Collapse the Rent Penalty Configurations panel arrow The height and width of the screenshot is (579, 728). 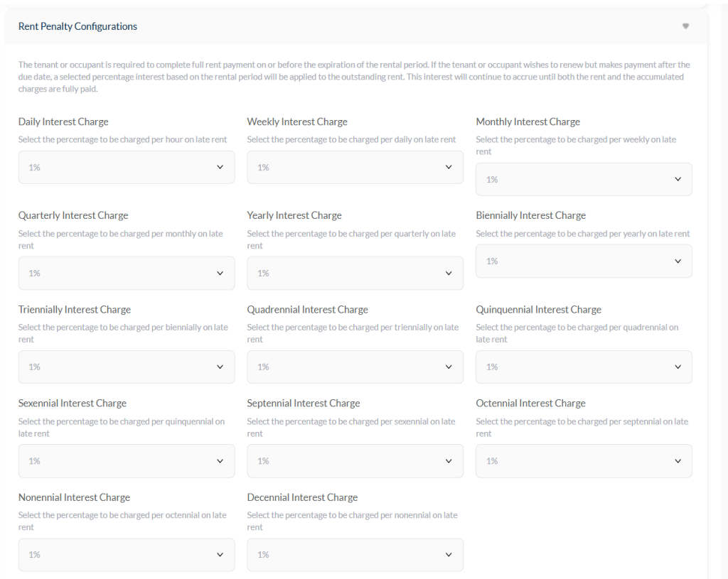(x=685, y=26)
